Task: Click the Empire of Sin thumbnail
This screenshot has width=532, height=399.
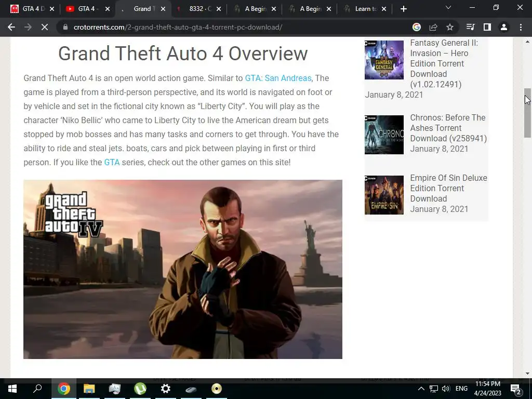Action: click(x=384, y=195)
